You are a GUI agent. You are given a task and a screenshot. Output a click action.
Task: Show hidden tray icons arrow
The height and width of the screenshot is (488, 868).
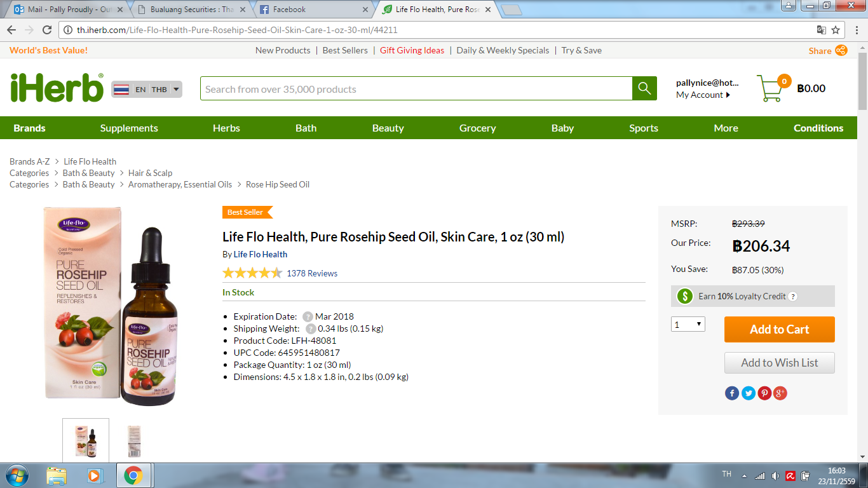tap(743, 475)
